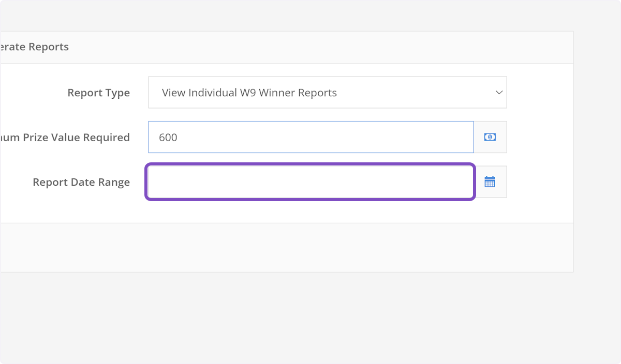Click the Minimum Prize Value Required label
This screenshot has height=364, width=621.
[65, 138]
